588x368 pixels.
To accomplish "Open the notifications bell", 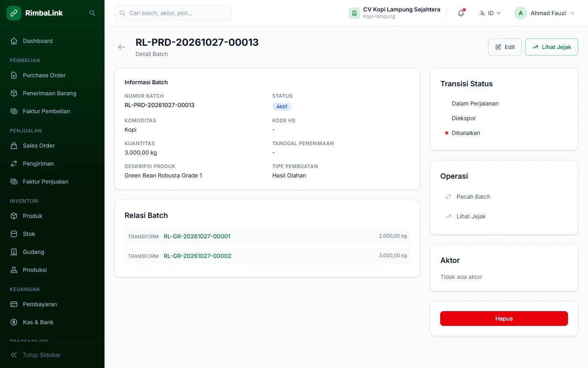I will [461, 13].
